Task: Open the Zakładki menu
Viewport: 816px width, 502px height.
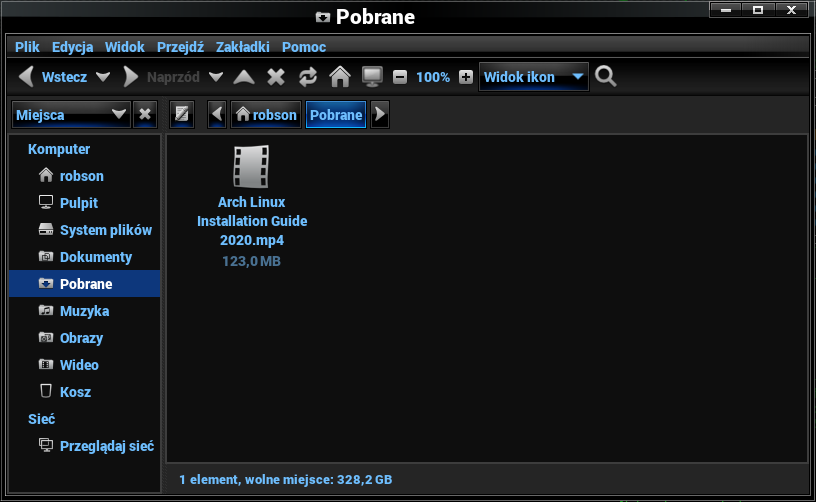Action: [243, 47]
